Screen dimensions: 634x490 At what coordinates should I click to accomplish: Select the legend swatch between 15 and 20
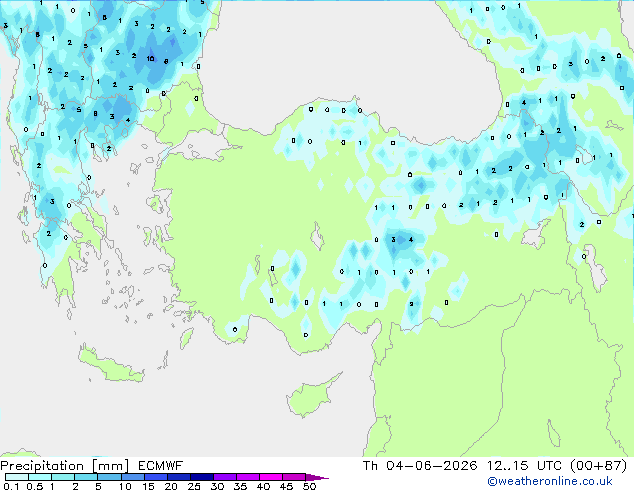click(x=156, y=477)
